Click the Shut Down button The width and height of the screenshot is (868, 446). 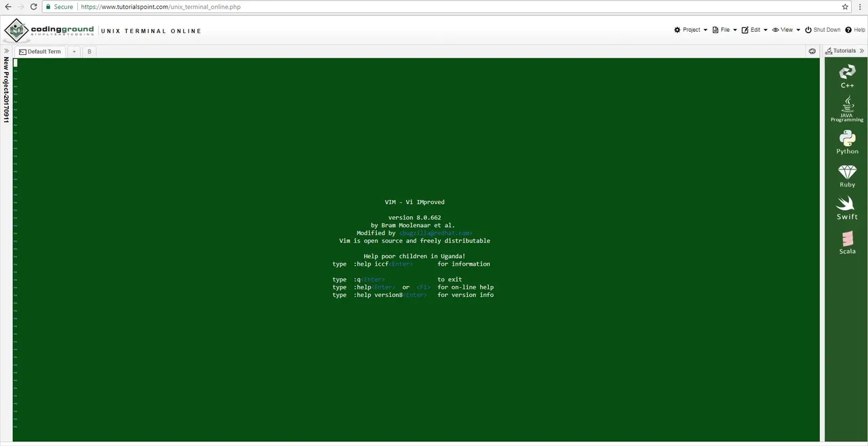[823, 30]
